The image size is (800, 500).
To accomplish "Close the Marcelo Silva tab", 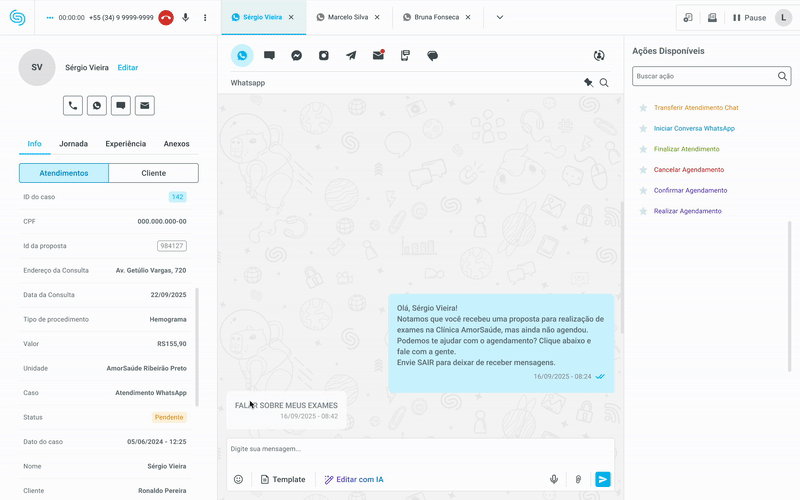I will 377,17.
